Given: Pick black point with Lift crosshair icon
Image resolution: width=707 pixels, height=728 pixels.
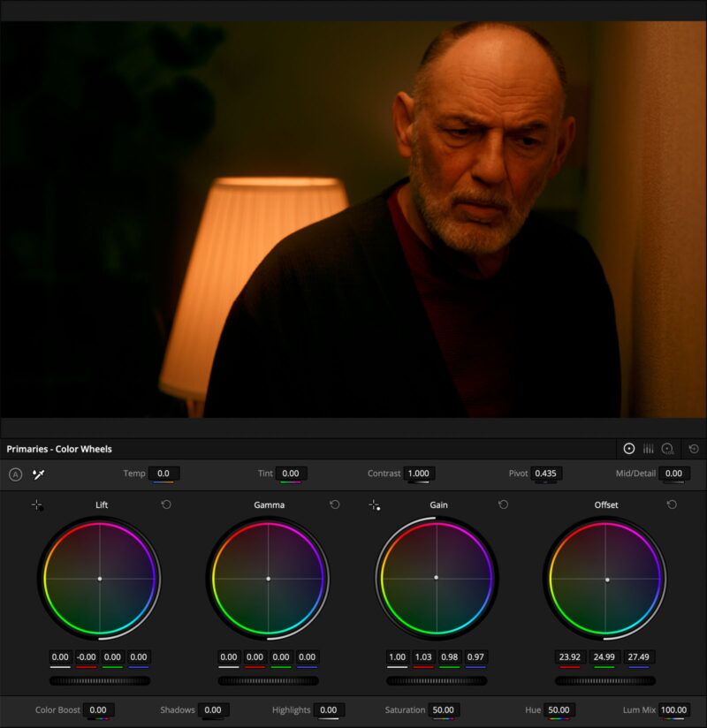Looking at the screenshot, I should [36, 505].
